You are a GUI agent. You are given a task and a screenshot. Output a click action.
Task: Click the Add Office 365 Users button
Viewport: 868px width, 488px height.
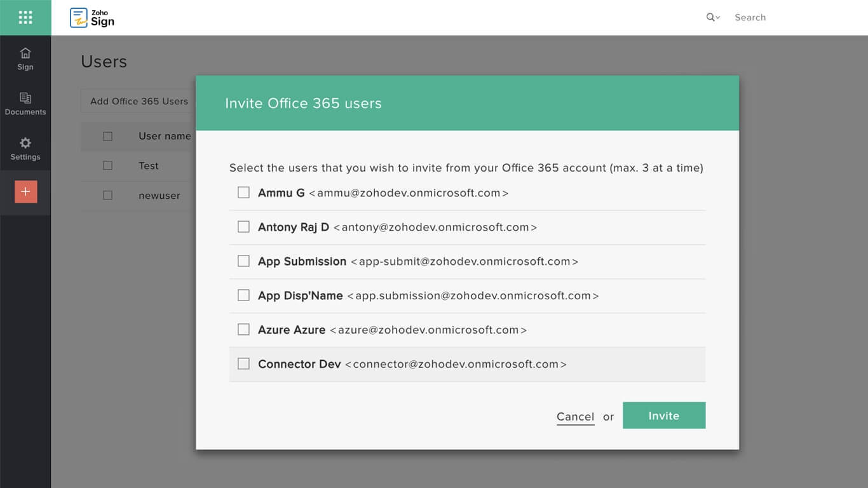[139, 101]
